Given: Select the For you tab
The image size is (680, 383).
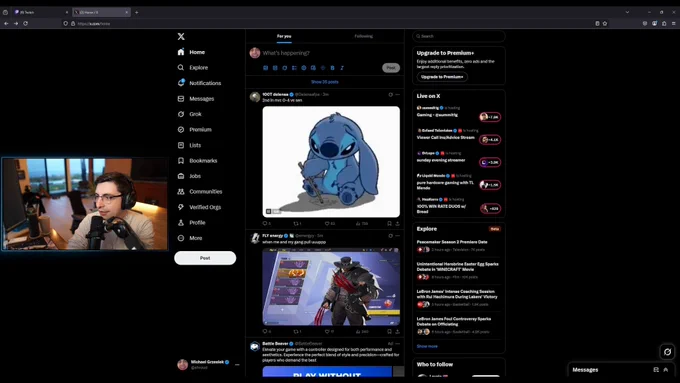Looking at the screenshot, I should pos(284,36).
